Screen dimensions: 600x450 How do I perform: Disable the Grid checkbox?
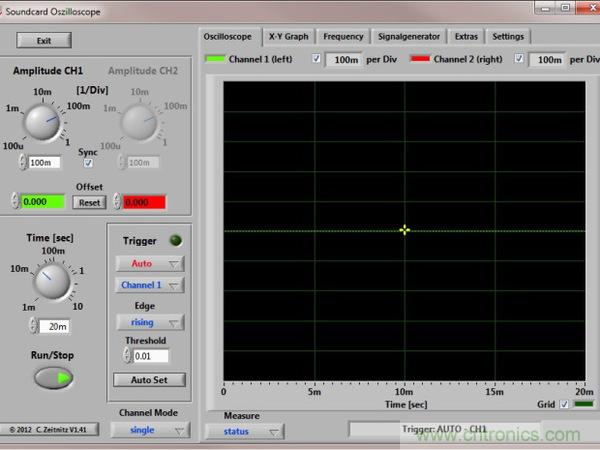coord(562,404)
